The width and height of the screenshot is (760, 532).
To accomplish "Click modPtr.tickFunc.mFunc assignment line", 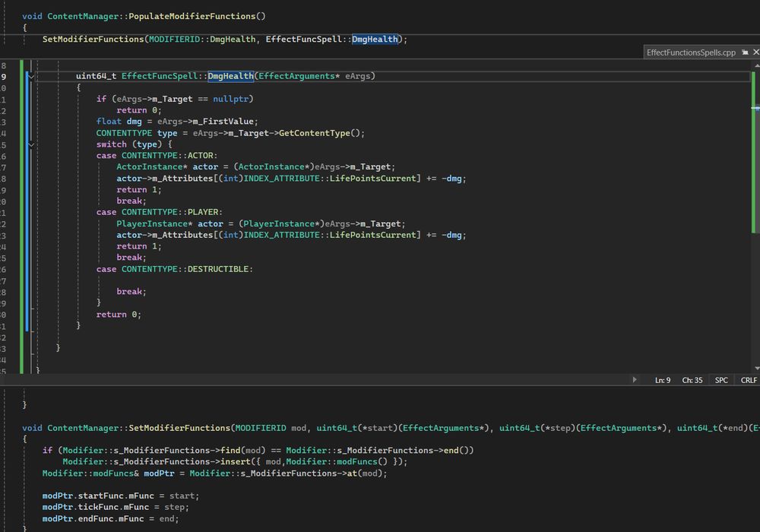I will 116,507.
